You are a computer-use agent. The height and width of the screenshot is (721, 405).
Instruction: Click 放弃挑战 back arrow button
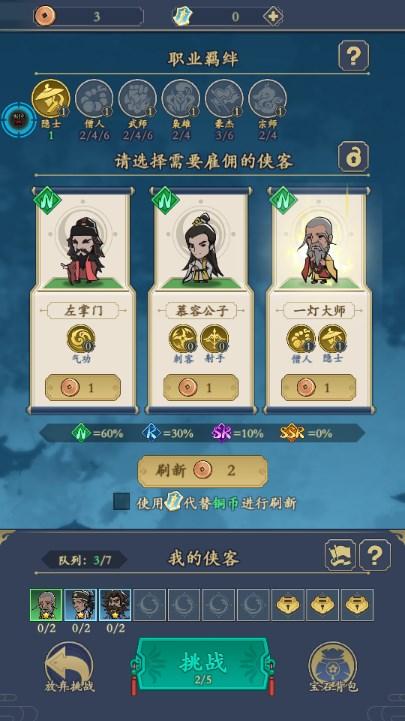[x=69, y=667]
